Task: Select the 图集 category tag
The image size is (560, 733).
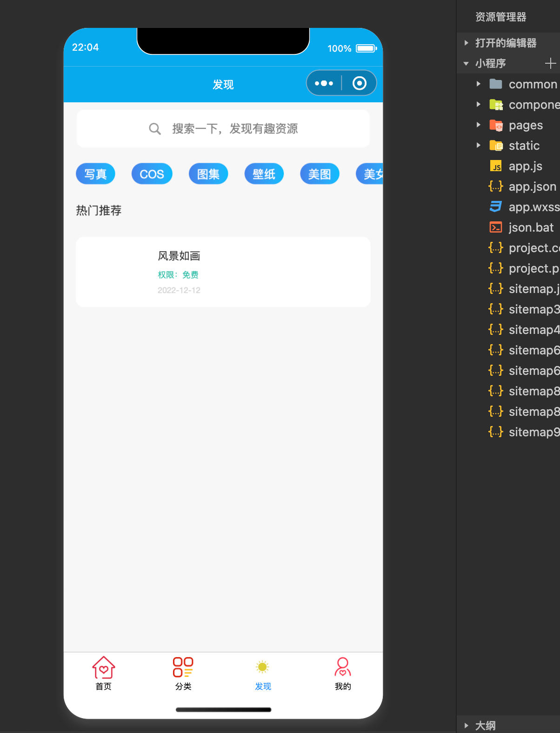Action: pos(208,174)
